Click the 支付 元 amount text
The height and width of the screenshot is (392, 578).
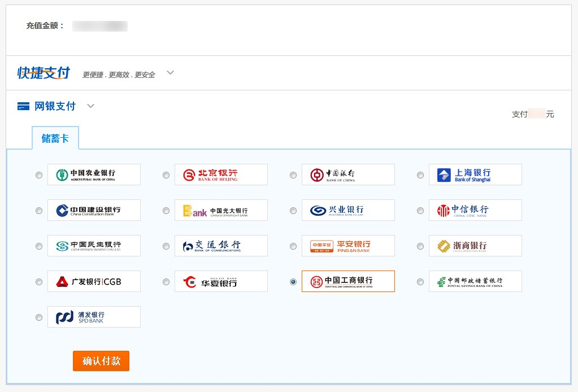pyautogui.click(x=533, y=114)
